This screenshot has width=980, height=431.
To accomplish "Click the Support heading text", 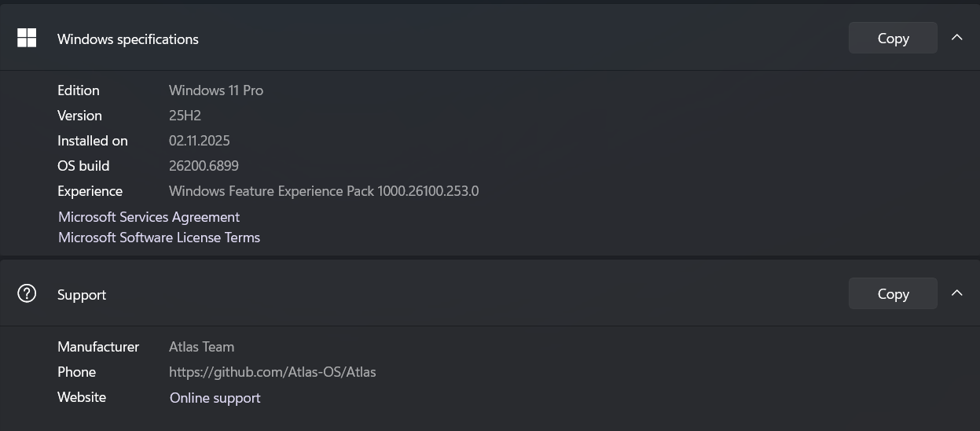I will point(82,295).
